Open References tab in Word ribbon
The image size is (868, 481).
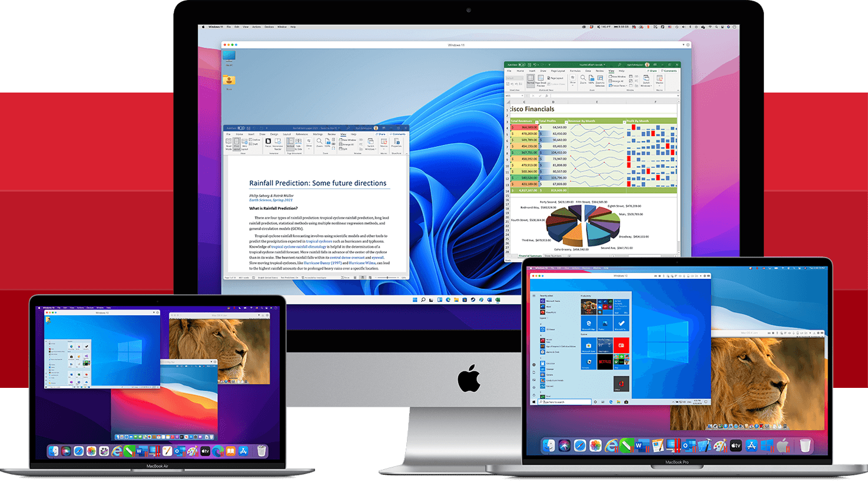302,134
